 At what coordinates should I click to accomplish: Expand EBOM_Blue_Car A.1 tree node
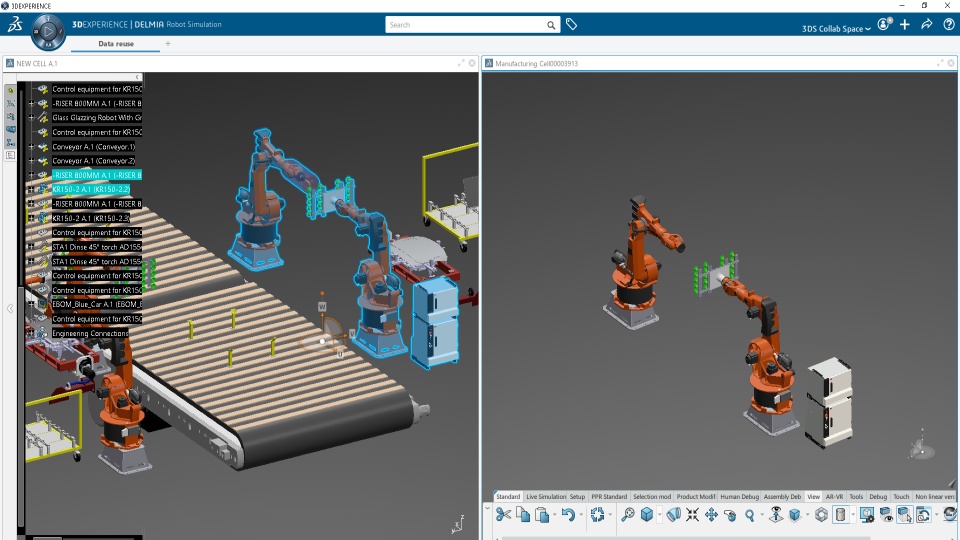(31, 304)
